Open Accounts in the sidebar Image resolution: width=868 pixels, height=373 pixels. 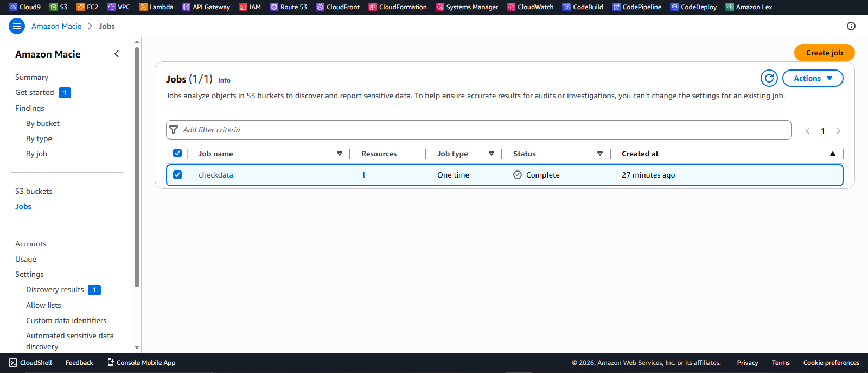pyautogui.click(x=30, y=244)
